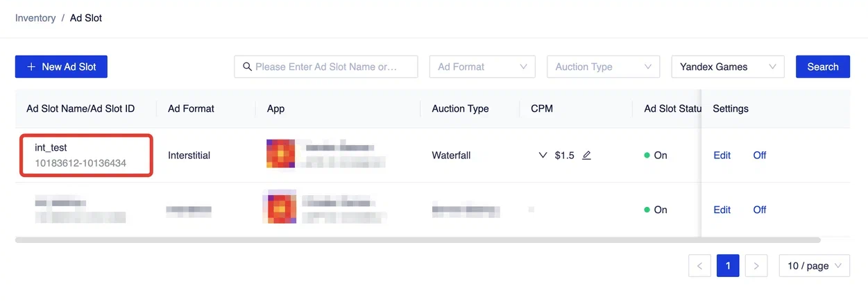
Task: Go to next page arrow
Action: point(756,266)
